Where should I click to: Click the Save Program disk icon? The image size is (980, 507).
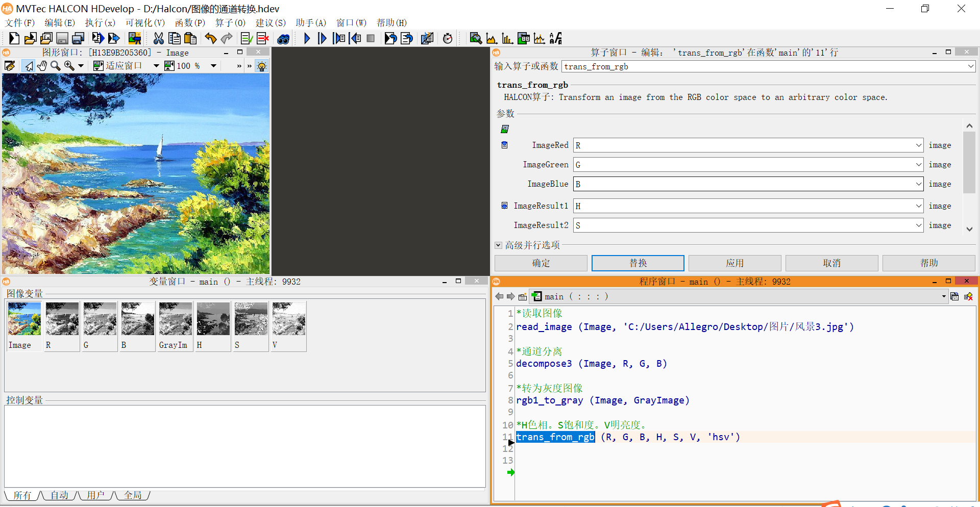[62, 38]
